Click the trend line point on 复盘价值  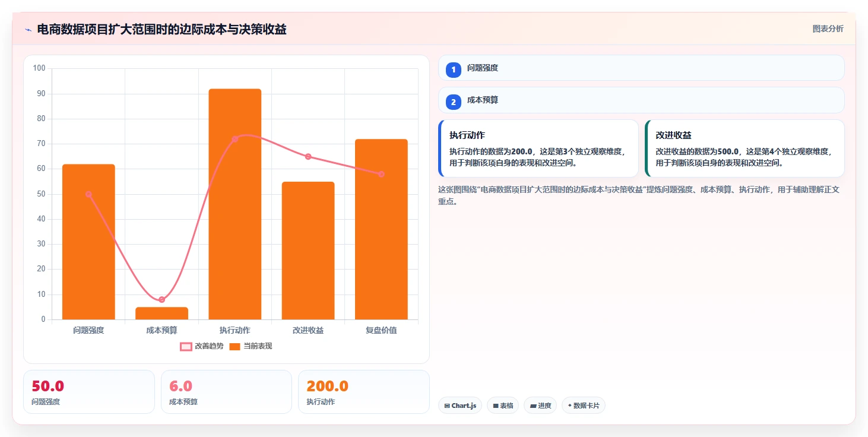381,174
